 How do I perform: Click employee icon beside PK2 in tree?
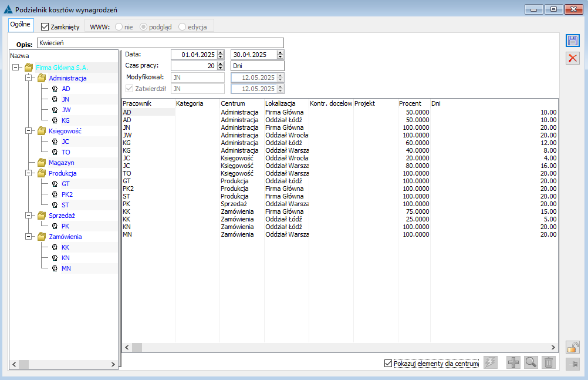55,194
